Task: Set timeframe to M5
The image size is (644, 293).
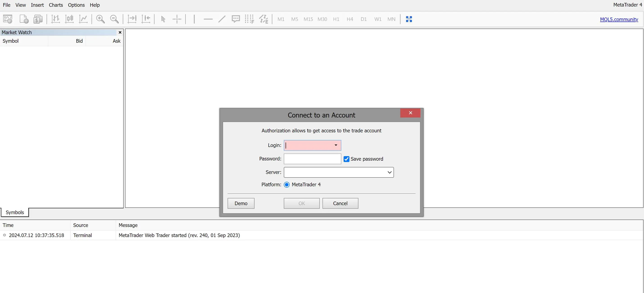Action: (295, 19)
